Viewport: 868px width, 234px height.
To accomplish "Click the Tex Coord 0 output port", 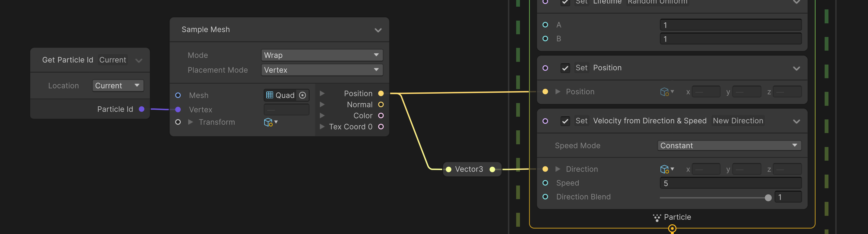I will point(381,127).
